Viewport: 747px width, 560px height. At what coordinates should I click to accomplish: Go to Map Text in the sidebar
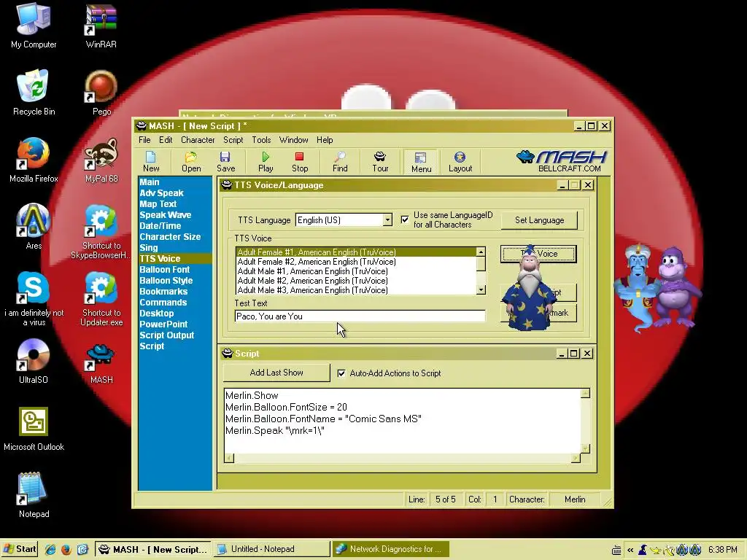(158, 204)
